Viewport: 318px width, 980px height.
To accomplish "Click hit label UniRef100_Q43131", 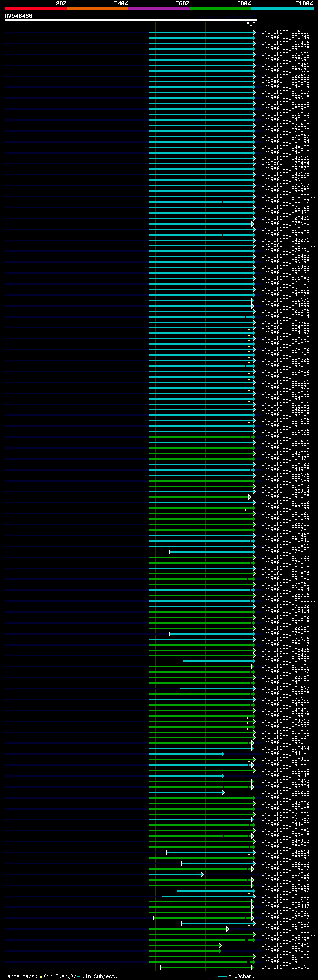I will pos(285,158).
